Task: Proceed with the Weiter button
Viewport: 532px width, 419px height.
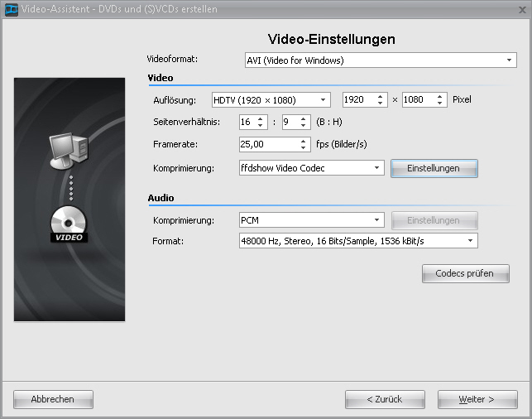Action: [x=477, y=399]
